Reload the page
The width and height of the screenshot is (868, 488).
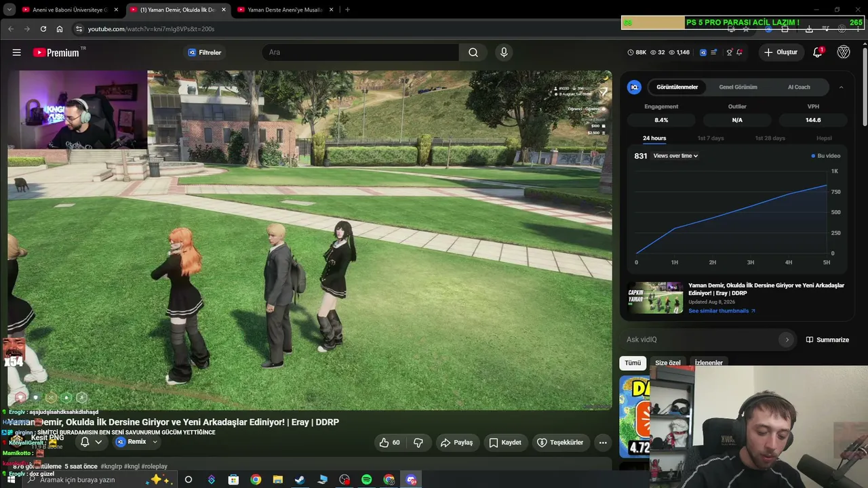coord(43,29)
